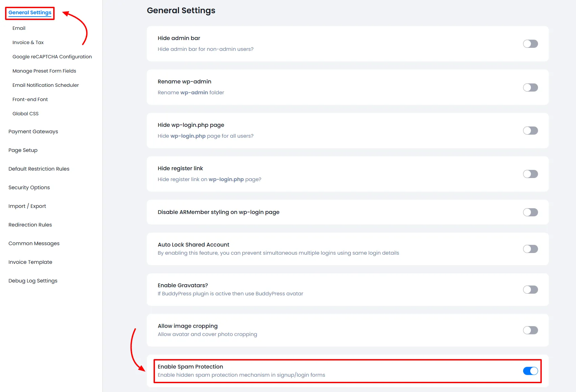The height and width of the screenshot is (392, 576).
Task: Open the Email settings section
Action: click(19, 28)
